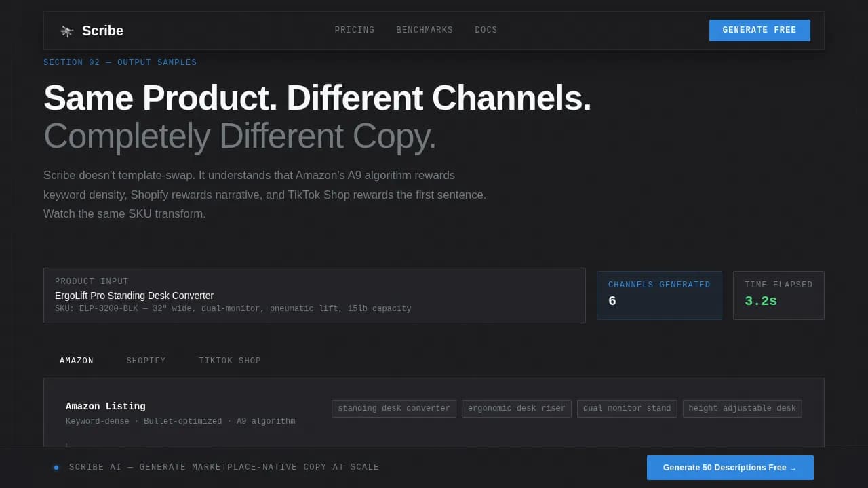Select the Amazon channel tab
Image resolution: width=868 pixels, height=488 pixels.
[x=77, y=361]
